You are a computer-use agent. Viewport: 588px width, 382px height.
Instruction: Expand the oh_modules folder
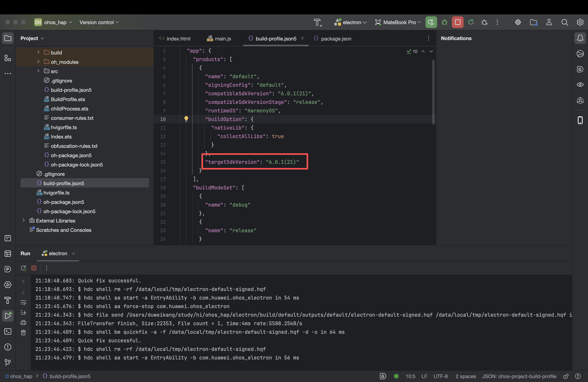pos(38,62)
